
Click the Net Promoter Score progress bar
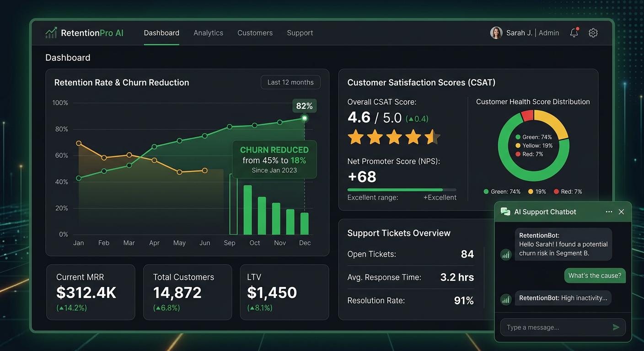402,190
